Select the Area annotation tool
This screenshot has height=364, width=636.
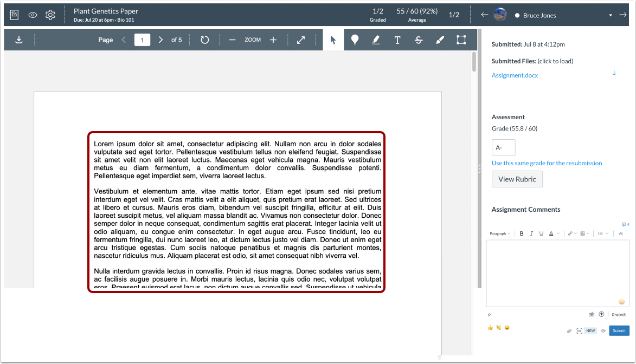click(461, 39)
